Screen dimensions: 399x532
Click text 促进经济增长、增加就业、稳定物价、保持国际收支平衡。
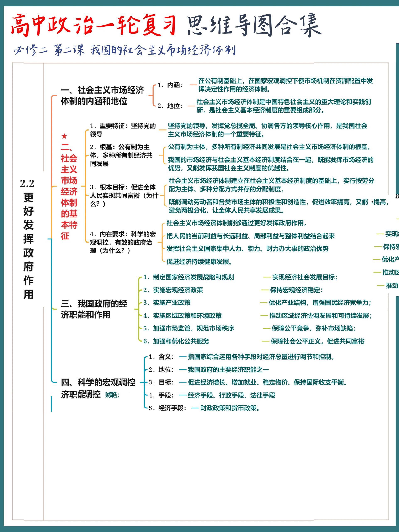coord(267,382)
